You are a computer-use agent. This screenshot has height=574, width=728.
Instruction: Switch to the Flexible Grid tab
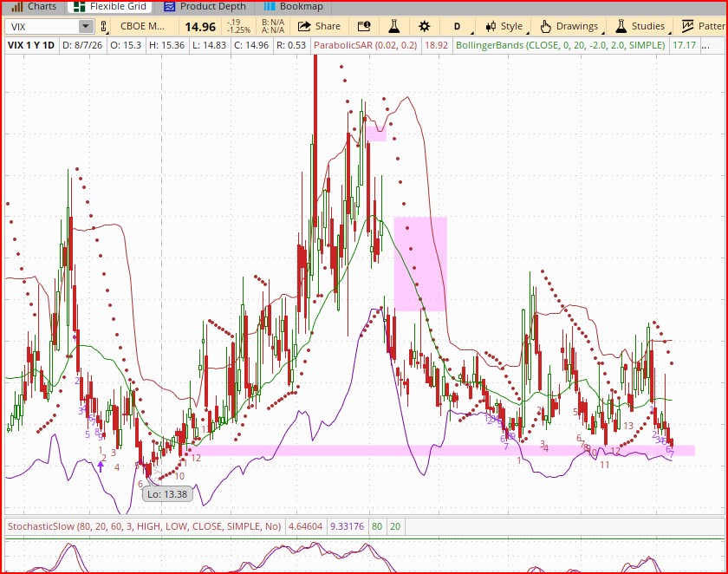[111, 6]
